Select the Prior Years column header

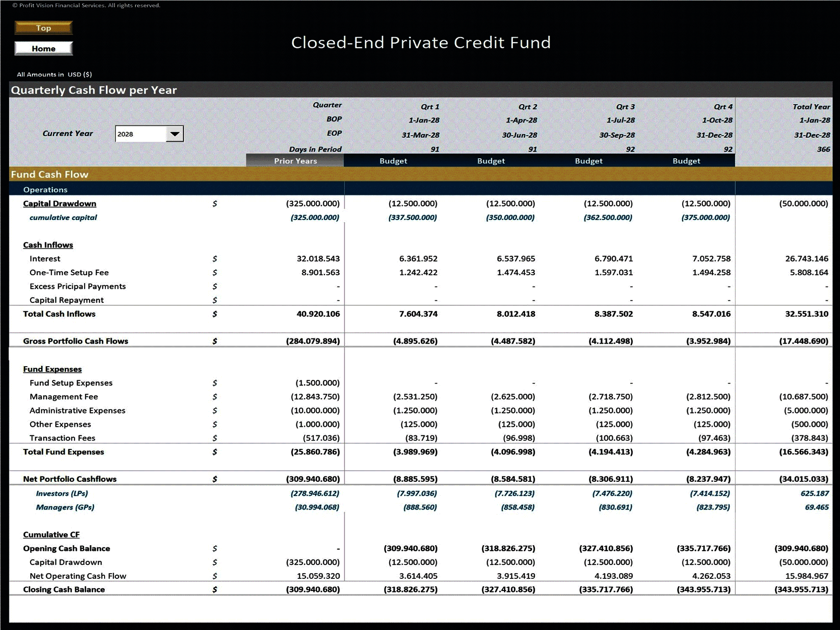[295, 161]
